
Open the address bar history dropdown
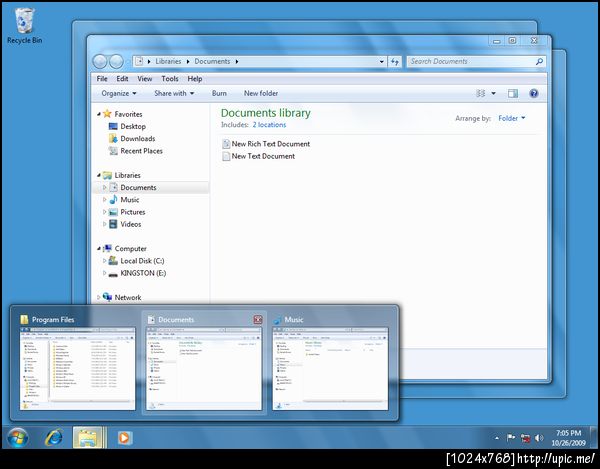tap(382, 61)
